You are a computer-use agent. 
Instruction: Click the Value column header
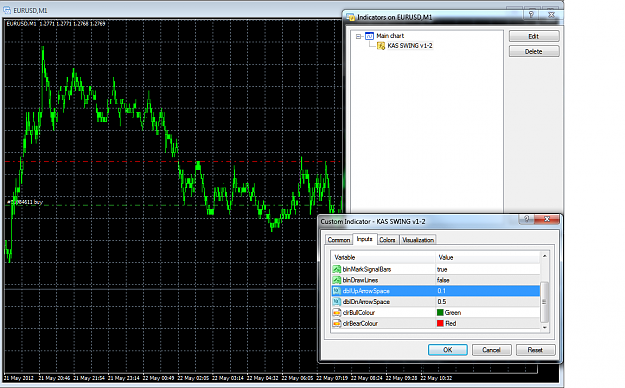pyautogui.click(x=487, y=258)
